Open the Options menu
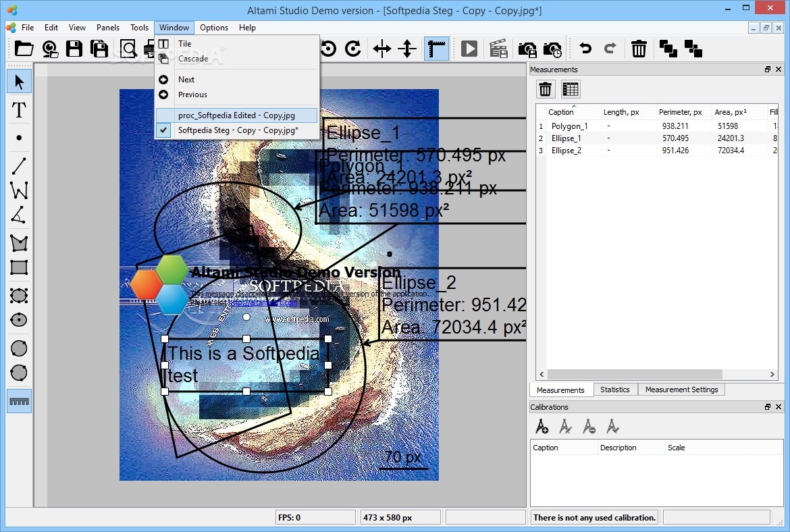Viewport: 790px width, 532px height. [x=213, y=27]
